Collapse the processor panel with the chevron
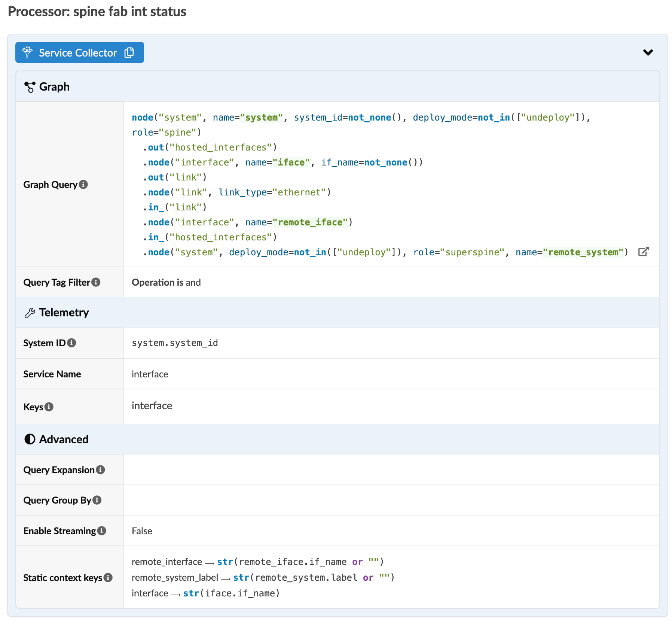Viewport: 672px width, 620px height. [x=648, y=52]
